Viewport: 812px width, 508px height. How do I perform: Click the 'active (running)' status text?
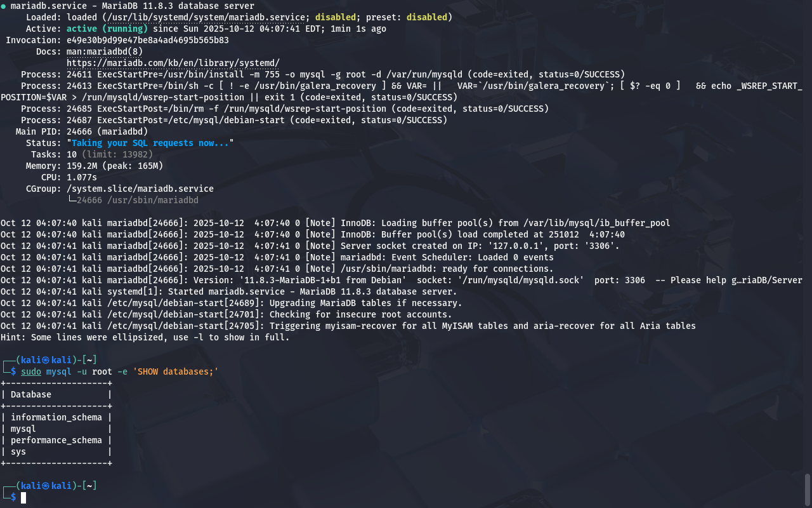[107, 29]
